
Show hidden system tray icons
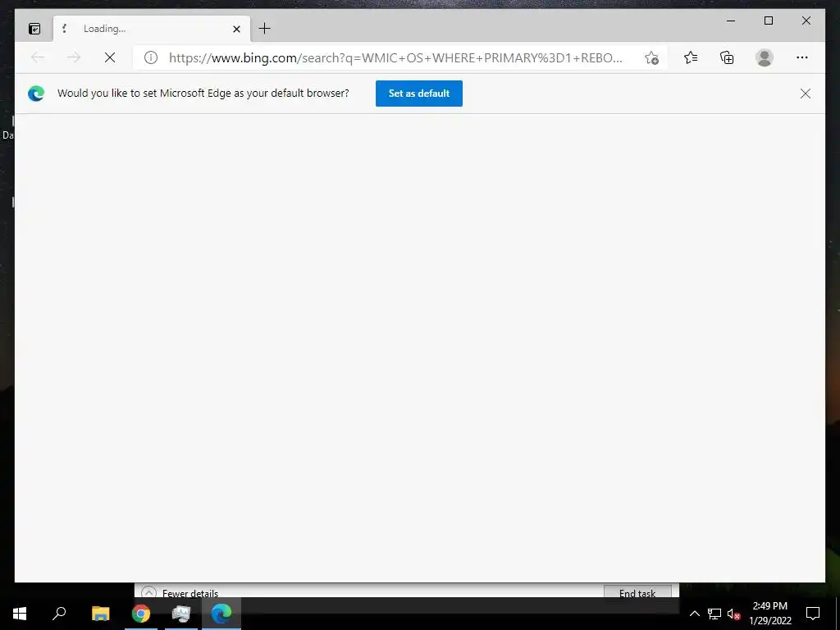694,614
